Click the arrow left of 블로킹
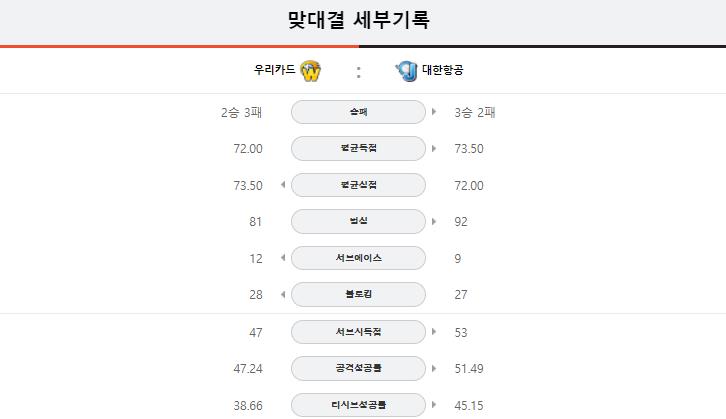 283,294
